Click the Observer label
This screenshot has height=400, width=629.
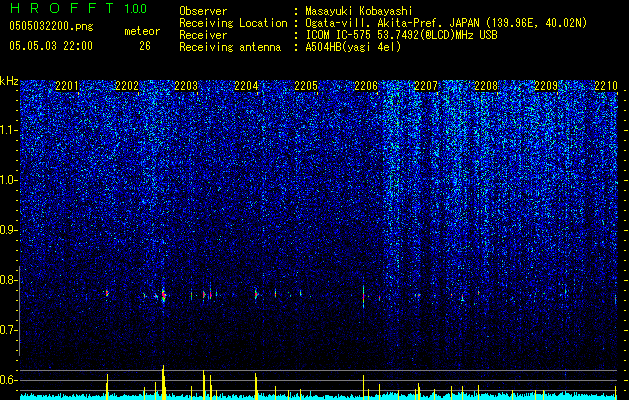(x=203, y=11)
